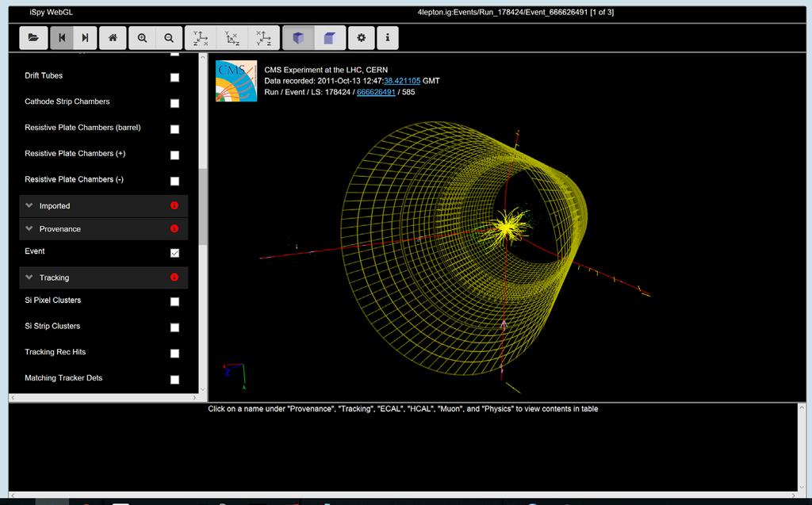
Task: Click the tree panel vertical scrollbar thumb
Action: coord(202,205)
